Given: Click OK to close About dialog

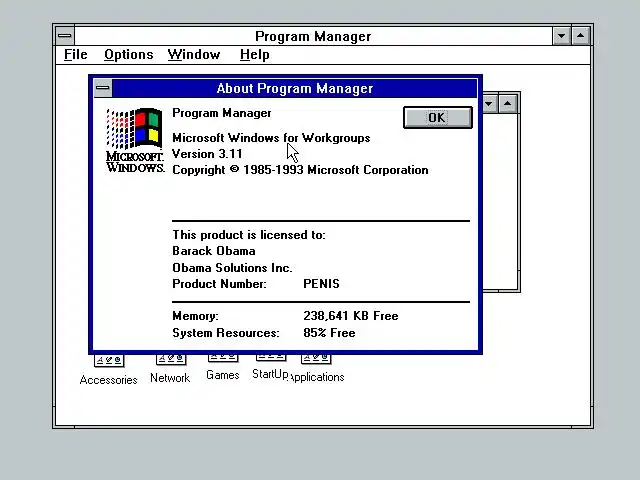Looking at the screenshot, I should (438, 118).
